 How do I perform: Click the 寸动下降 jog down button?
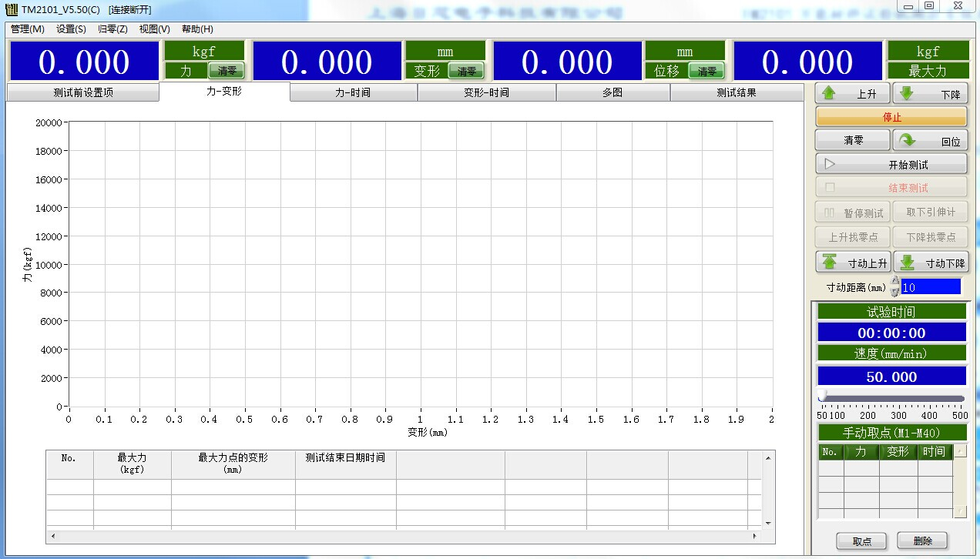(x=931, y=263)
